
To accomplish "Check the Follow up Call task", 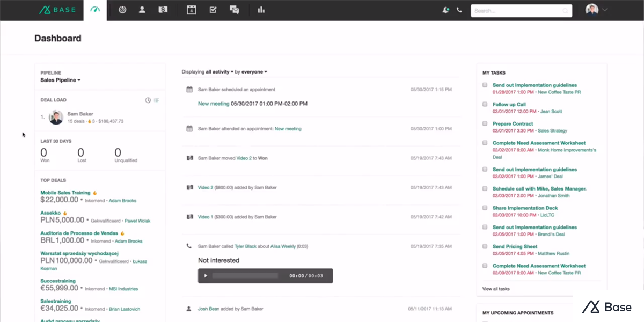I will pos(485,105).
